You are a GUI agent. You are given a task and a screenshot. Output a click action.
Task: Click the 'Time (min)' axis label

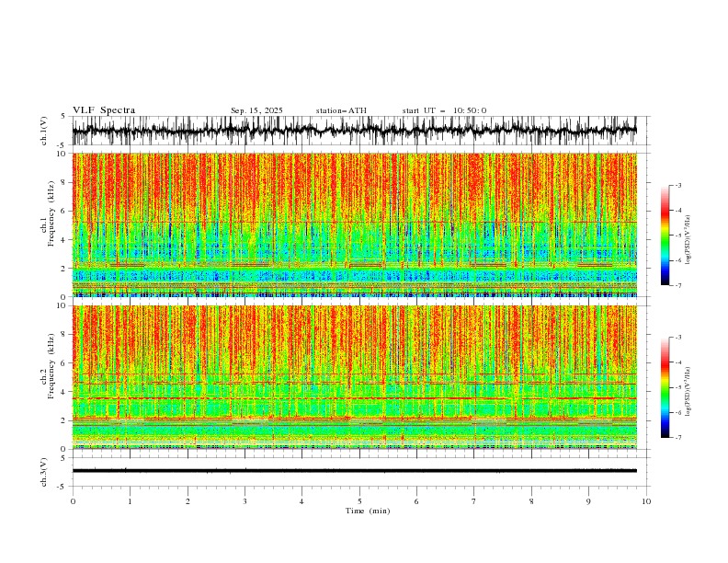point(368,511)
